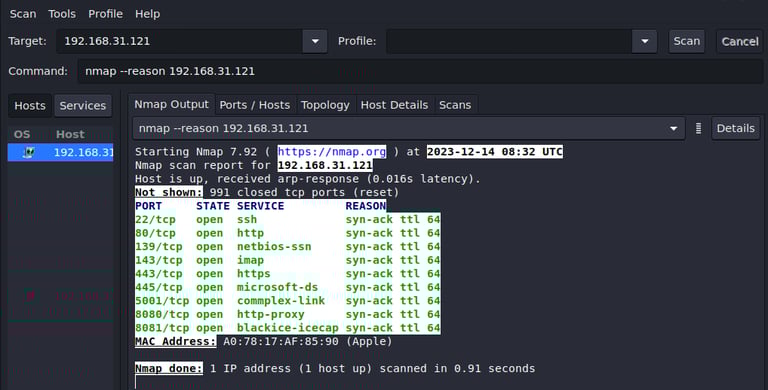This screenshot has width=768, height=390.
Task: Click the 22/tcp ssh row
Action: click(288, 219)
